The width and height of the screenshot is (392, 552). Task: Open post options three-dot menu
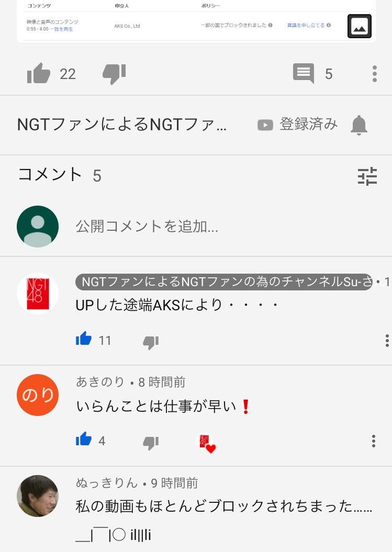pyautogui.click(x=374, y=74)
